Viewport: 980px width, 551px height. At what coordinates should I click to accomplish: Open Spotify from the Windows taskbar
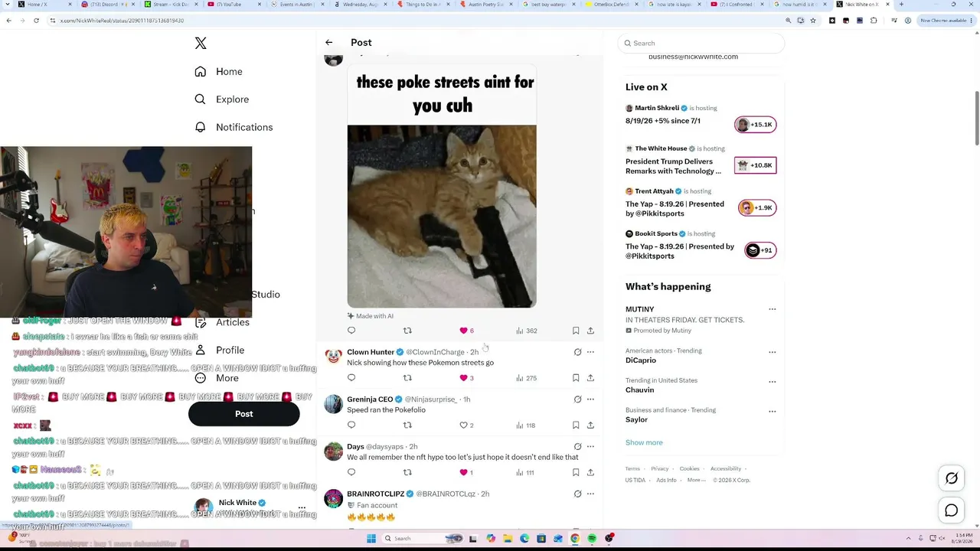click(592, 539)
